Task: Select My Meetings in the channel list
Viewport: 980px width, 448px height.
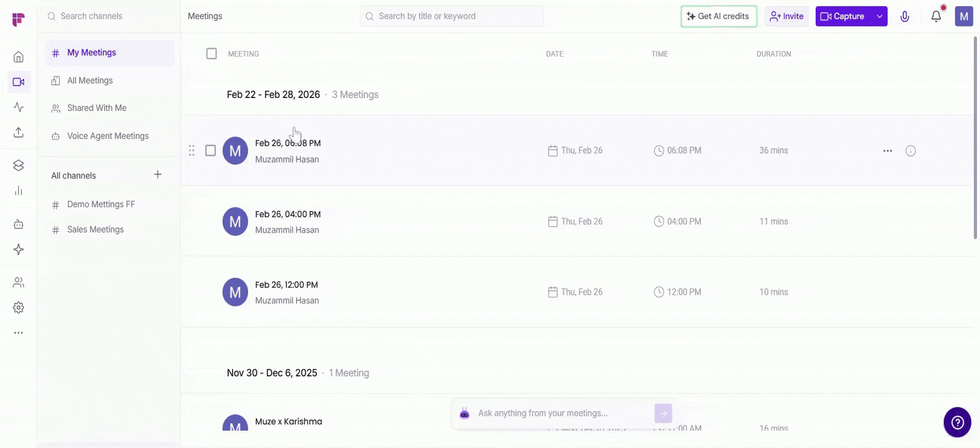Action: pos(110,53)
